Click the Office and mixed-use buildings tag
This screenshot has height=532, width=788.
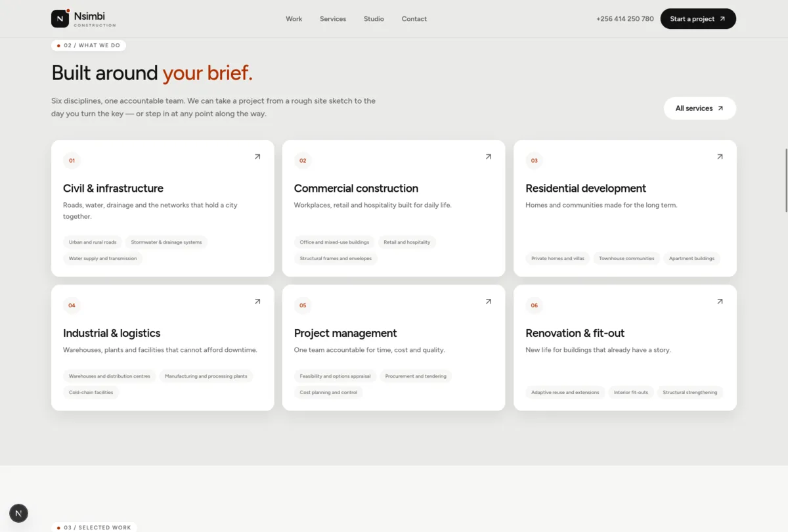[334, 242]
